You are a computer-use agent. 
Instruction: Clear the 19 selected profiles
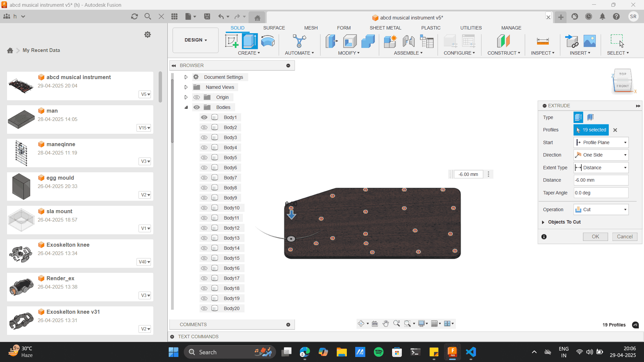tap(615, 130)
